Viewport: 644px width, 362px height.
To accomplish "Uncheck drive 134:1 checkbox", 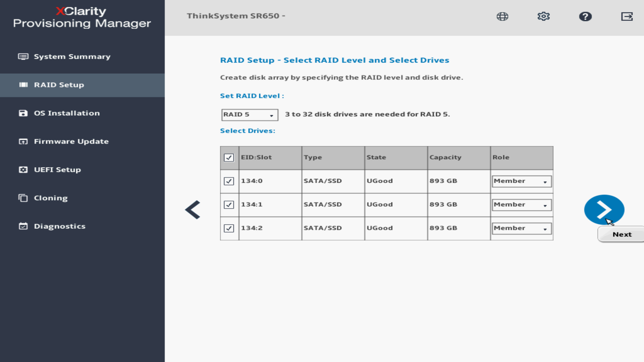I will click(x=229, y=205).
